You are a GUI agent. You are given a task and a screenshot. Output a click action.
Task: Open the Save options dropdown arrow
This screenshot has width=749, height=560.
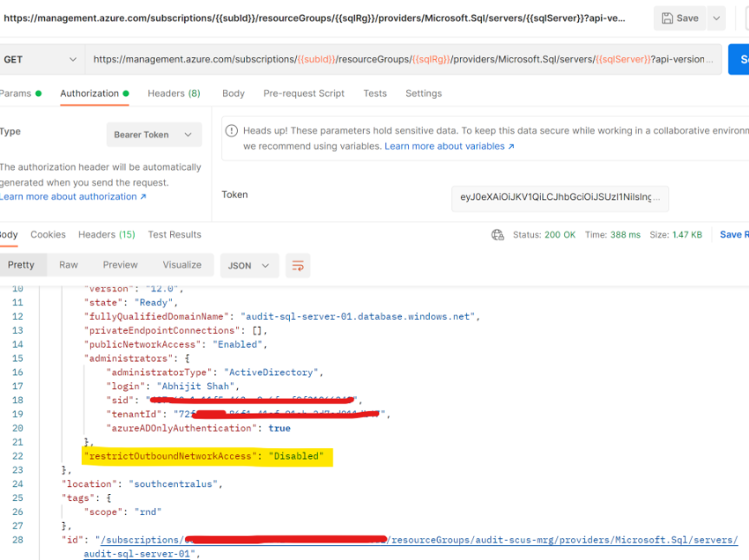(x=716, y=18)
